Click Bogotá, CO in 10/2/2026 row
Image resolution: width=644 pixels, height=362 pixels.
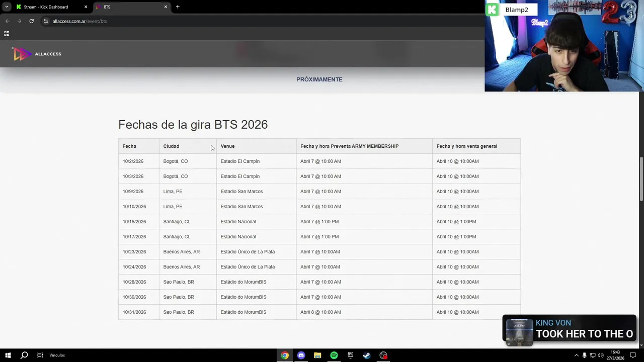pyautogui.click(x=176, y=161)
